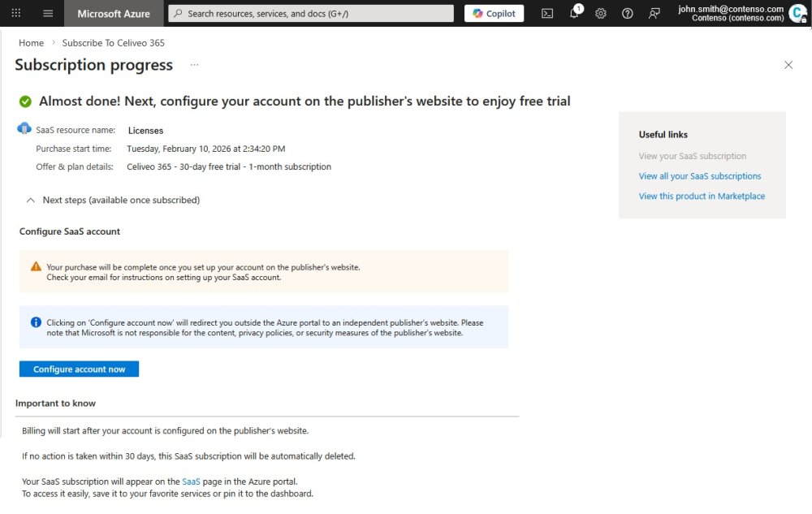Image resolution: width=812 pixels, height=514 pixels.
Task: Focus the search resources box
Action: 311,14
